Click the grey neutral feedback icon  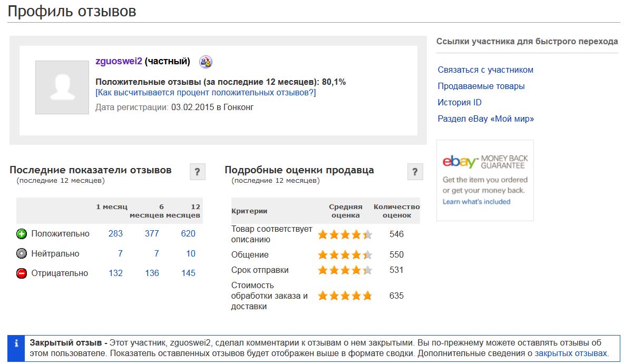pos(22,253)
